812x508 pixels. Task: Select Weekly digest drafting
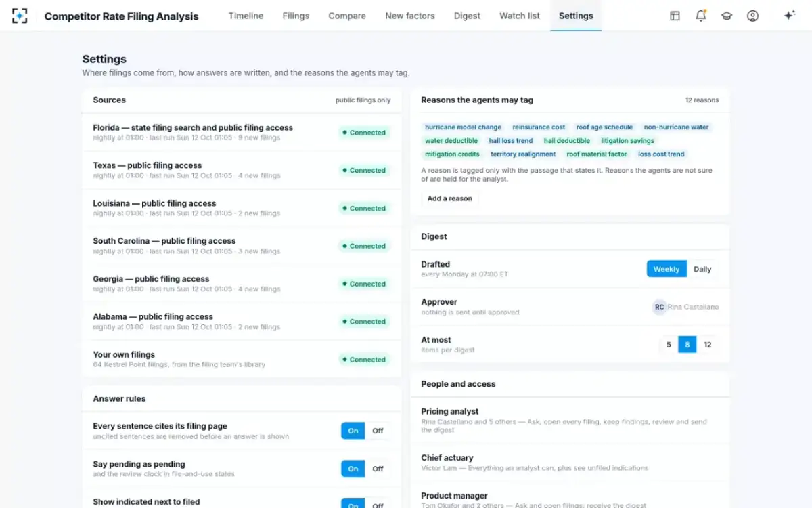667,269
